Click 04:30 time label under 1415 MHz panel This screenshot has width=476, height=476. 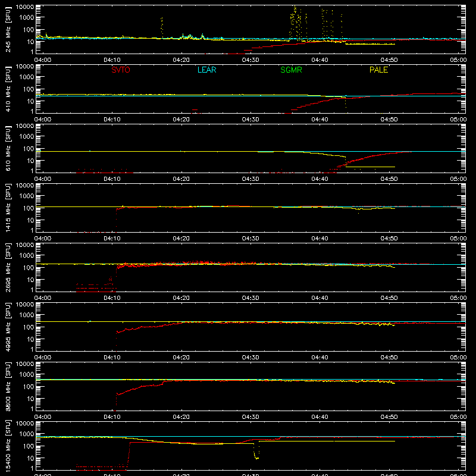tap(250, 239)
